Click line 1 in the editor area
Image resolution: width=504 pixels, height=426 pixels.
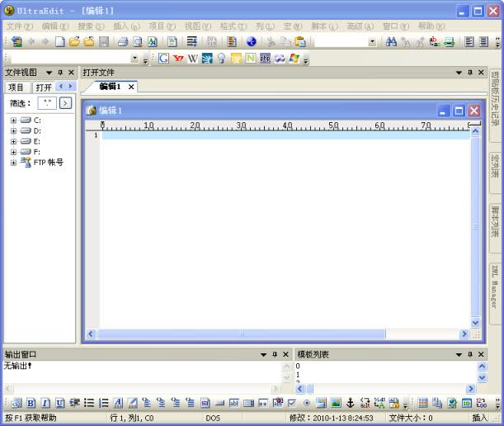[286, 135]
